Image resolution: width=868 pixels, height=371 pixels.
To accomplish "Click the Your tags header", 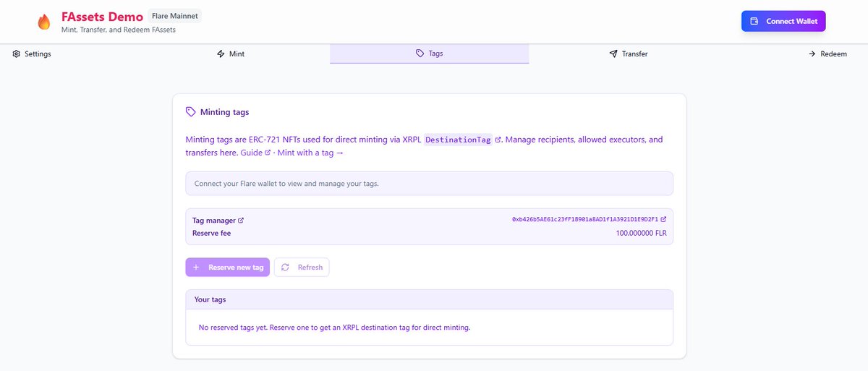I will click(x=429, y=299).
